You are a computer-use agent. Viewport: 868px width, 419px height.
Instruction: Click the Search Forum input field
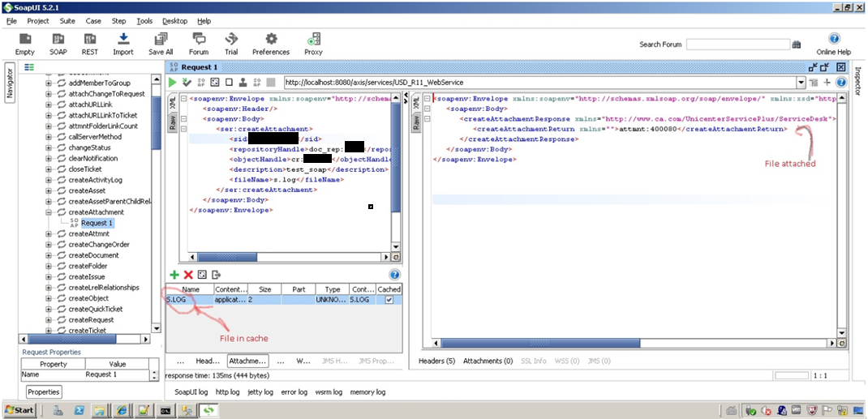[737, 45]
